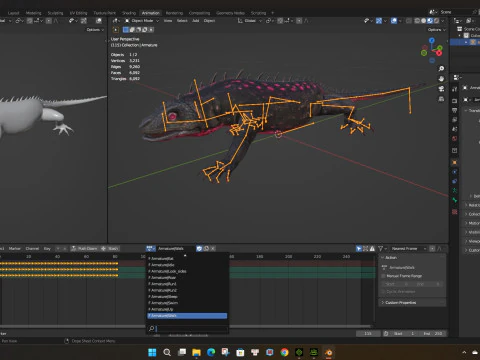
Task: Toggle Only Show Errors warning filter
Action: [372, 248]
